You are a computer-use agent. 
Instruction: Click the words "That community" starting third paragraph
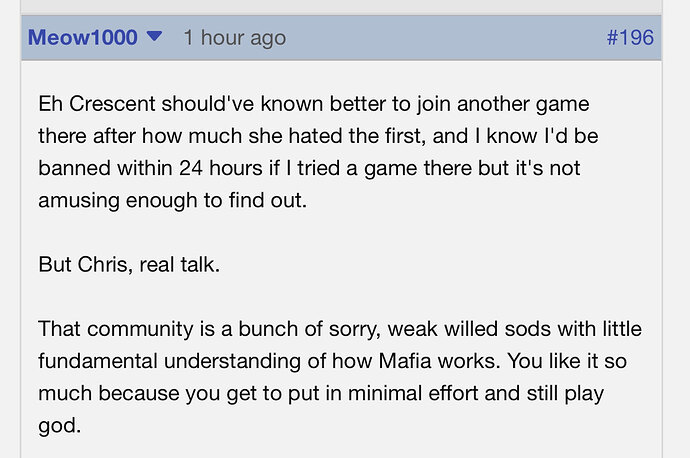(116, 329)
